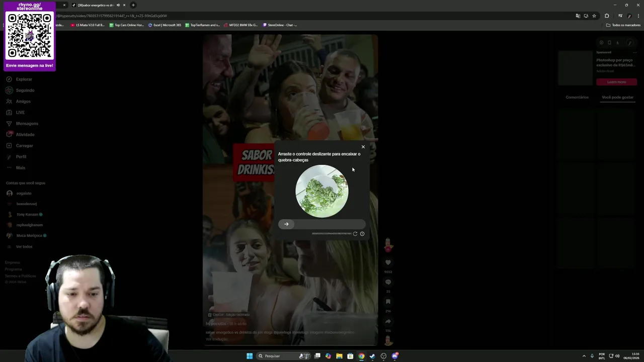Open the Chrome three-dot menu
This screenshot has height=362, width=644.
[638, 16]
